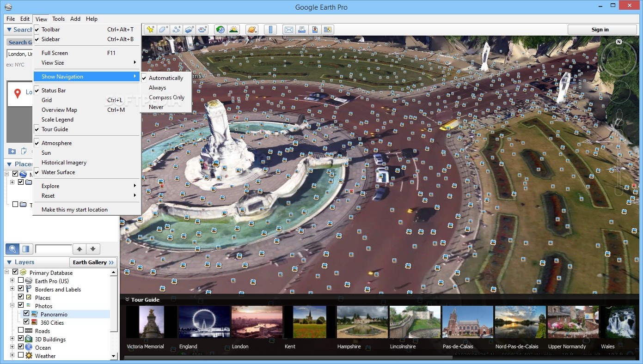Open the Tools menu
The image size is (643, 364).
pyautogui.click(x=58, y=19)
